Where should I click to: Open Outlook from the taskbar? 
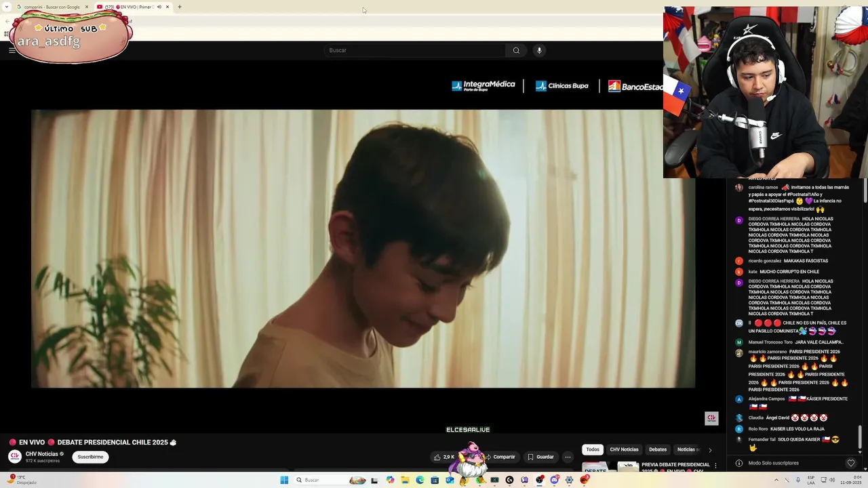450,480
